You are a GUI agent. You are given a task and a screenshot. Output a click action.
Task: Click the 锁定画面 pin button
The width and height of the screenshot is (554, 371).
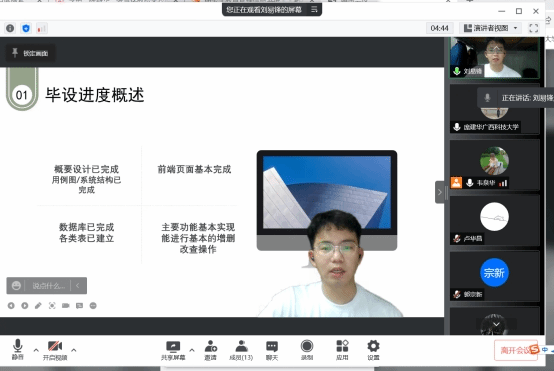(x=30, y=53)
